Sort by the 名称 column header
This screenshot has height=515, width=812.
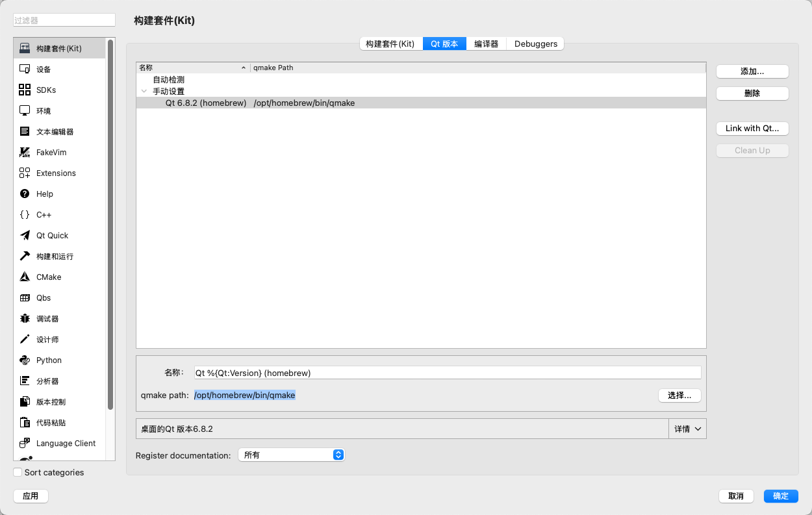[x=193, y=68]
